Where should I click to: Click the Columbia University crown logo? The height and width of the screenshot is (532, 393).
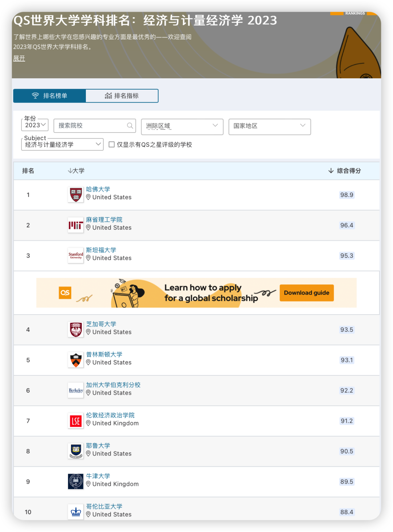76,512
